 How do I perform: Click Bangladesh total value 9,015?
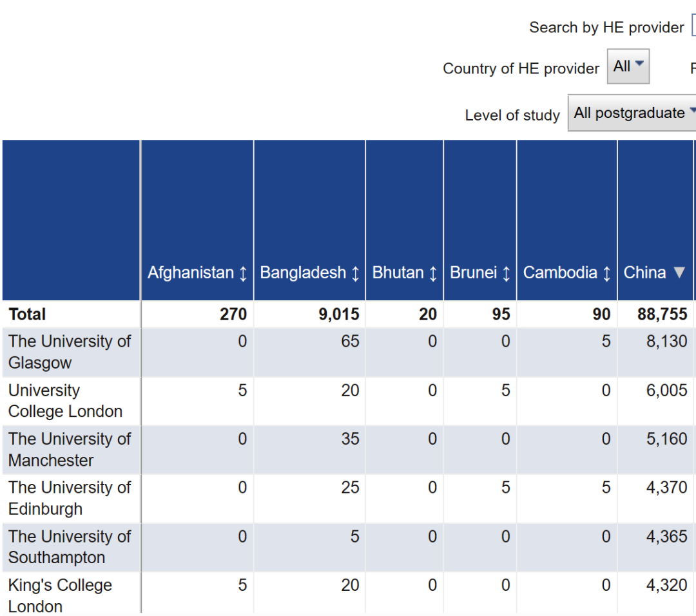click(x=339, y=314)
